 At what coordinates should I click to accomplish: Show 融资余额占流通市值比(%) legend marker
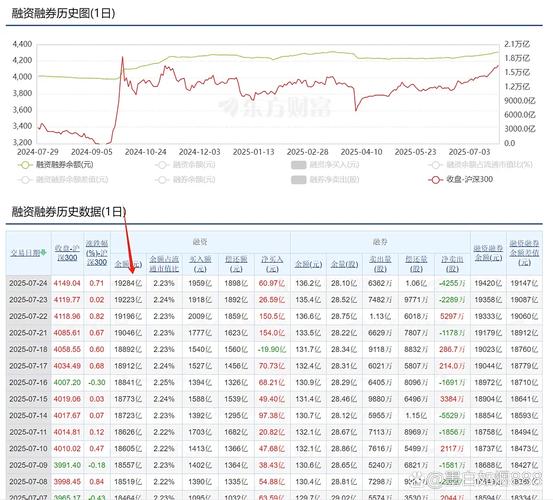click(480, 165)
